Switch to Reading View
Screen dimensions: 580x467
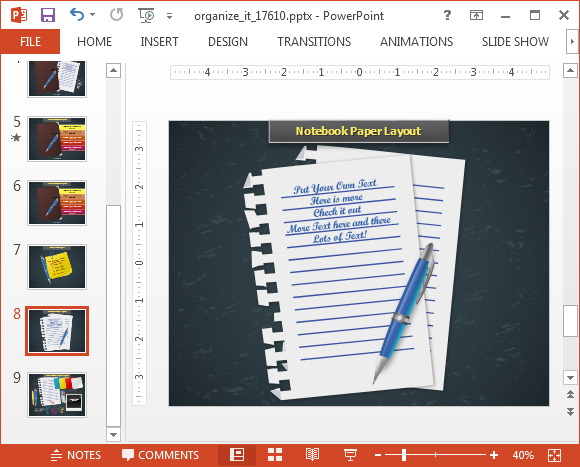(312, 455)
